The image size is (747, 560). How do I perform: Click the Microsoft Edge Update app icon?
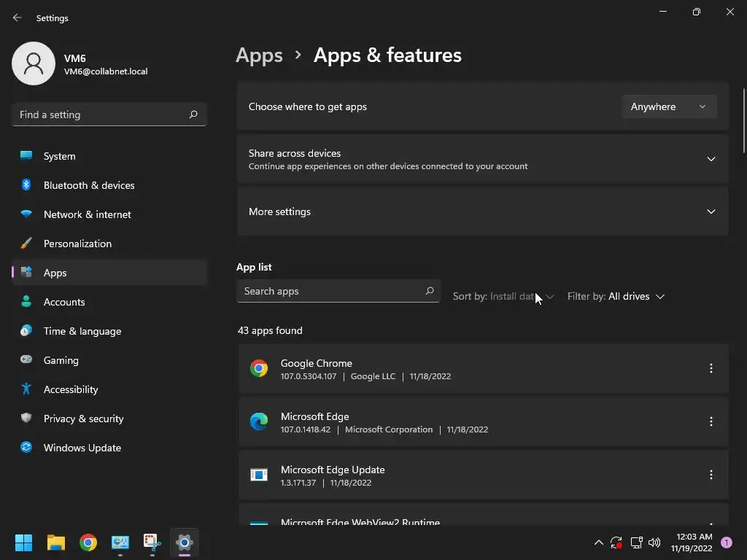tap(259, 475)
